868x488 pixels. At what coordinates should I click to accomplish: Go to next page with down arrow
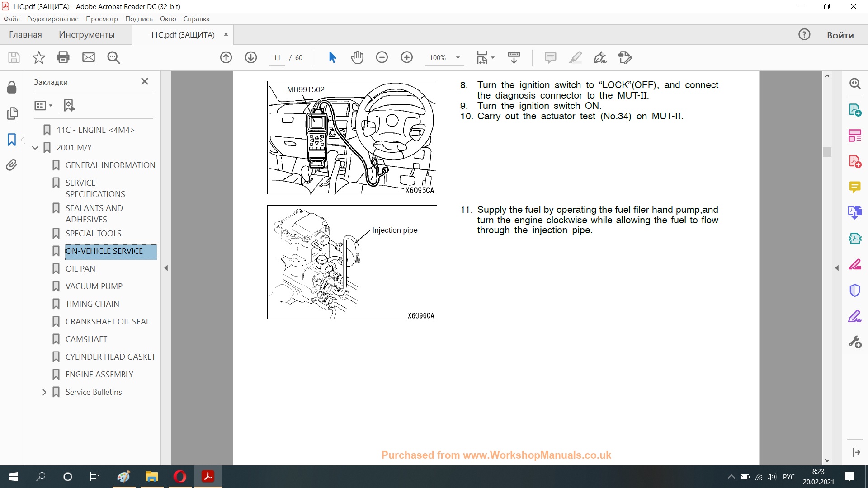coord(251,57)
